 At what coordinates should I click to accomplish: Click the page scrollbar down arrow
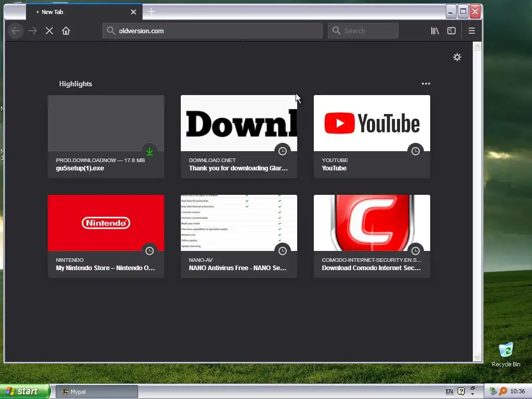tap(477, 357)
